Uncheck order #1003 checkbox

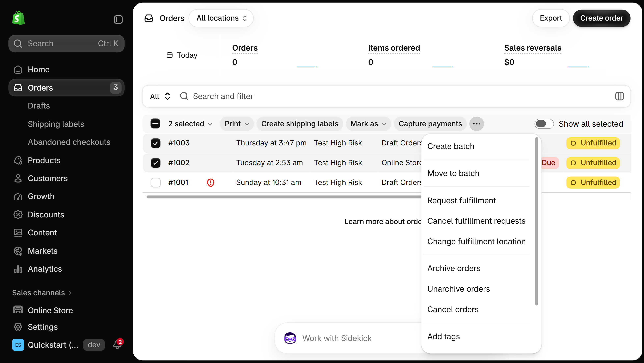tap(156, 143)
